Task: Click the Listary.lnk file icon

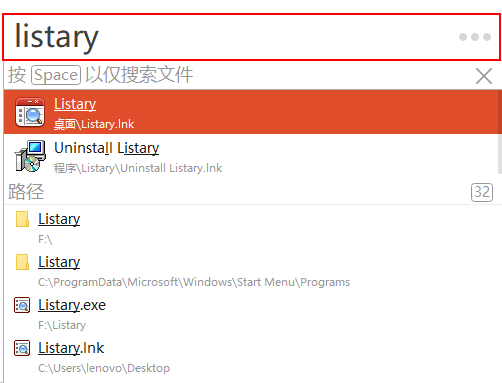Action: point(22,348)
